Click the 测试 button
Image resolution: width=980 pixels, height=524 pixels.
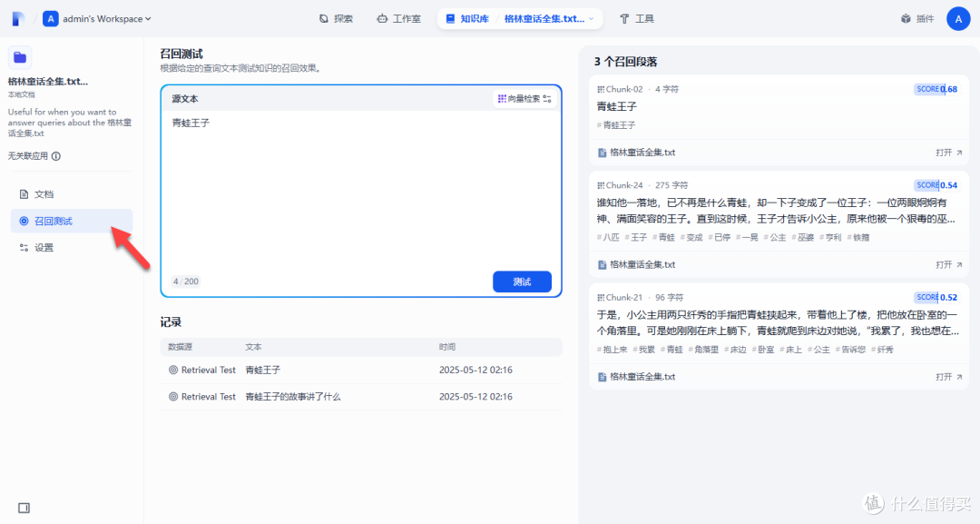click(522, 282)
